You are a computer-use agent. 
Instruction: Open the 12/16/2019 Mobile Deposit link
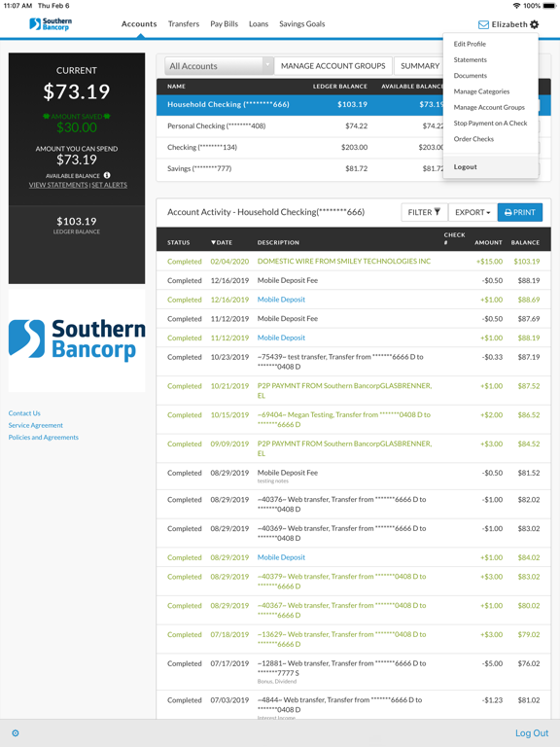(x=281, y=300)
